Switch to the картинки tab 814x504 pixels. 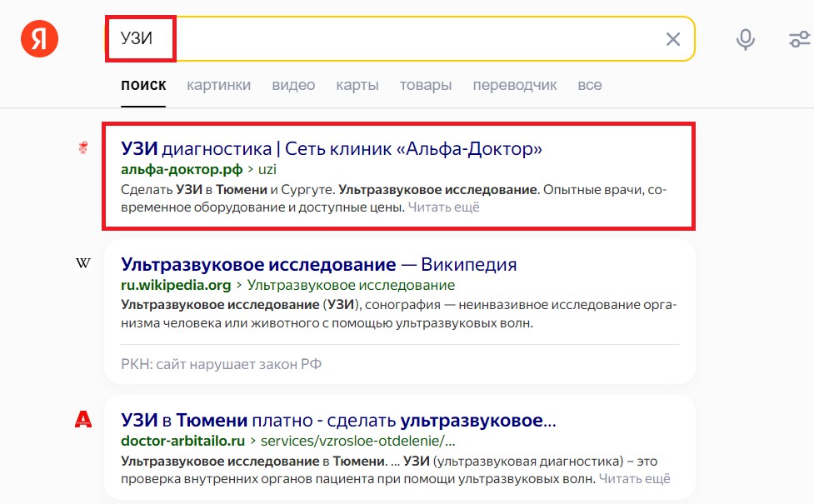218,85
